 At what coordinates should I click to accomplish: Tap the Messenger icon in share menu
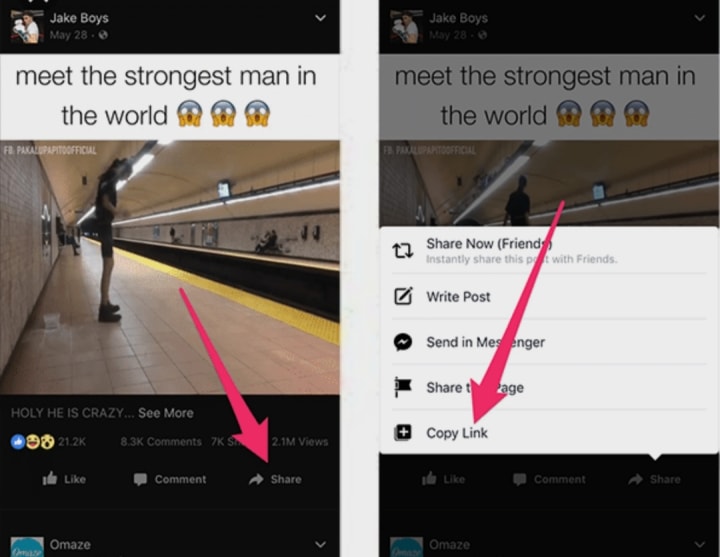click(403, 342)
